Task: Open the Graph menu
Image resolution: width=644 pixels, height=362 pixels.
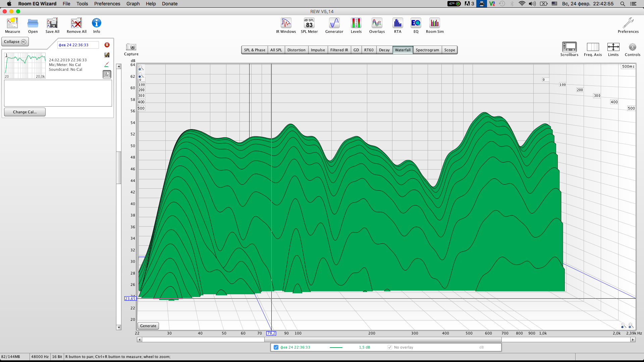Action: click(x=133, y=4)
